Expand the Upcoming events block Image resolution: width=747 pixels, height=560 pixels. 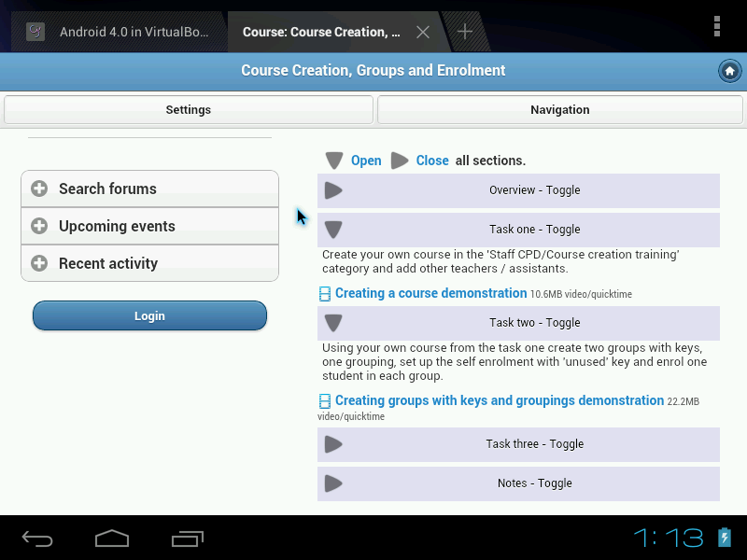coord(149,226)
